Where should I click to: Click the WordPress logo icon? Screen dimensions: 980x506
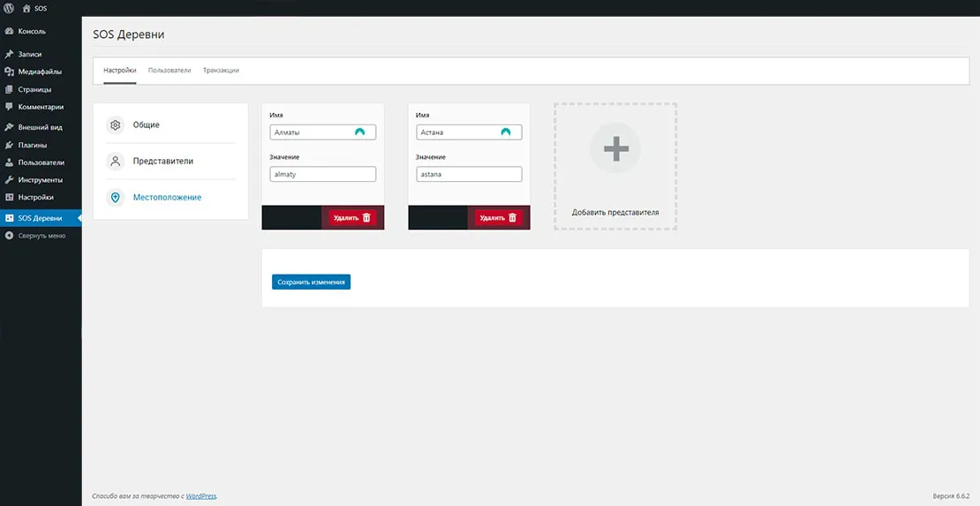pos(9,8)
